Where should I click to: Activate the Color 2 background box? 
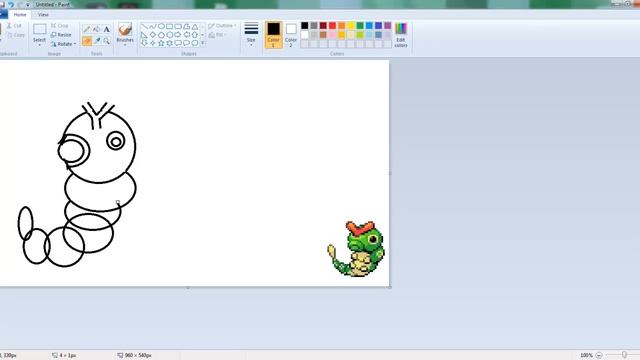click(291, 34)
